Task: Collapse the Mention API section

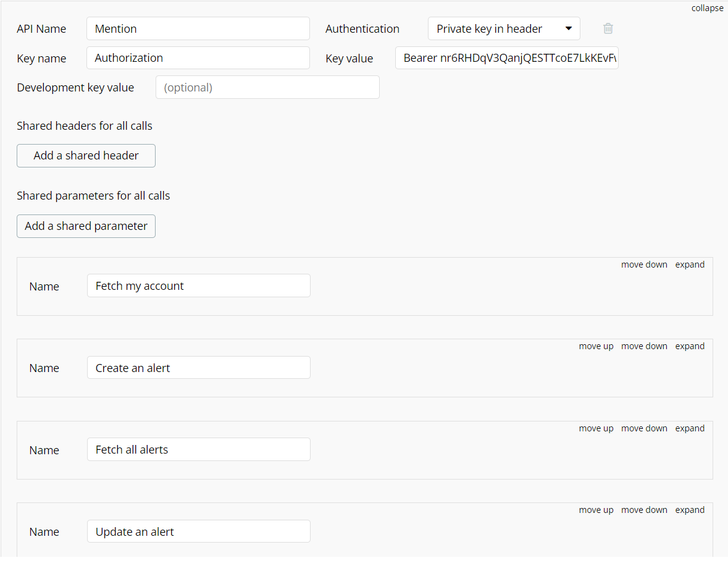Action: 706,8
